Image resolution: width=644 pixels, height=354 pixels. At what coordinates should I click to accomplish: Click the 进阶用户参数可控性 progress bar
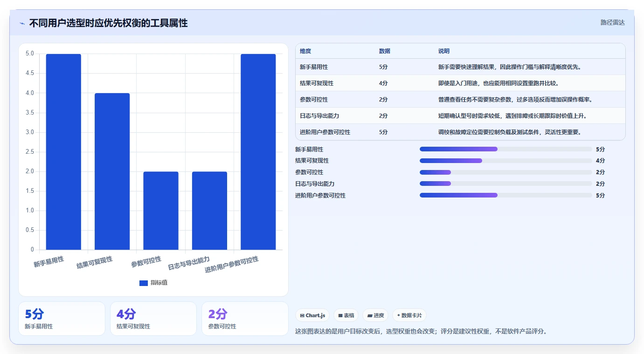(506, 196)
